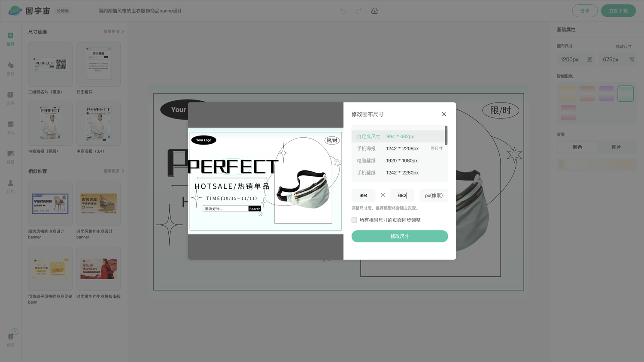Select the orange smart color swatch
644x362 pixels.
click(x=587, y=94)
